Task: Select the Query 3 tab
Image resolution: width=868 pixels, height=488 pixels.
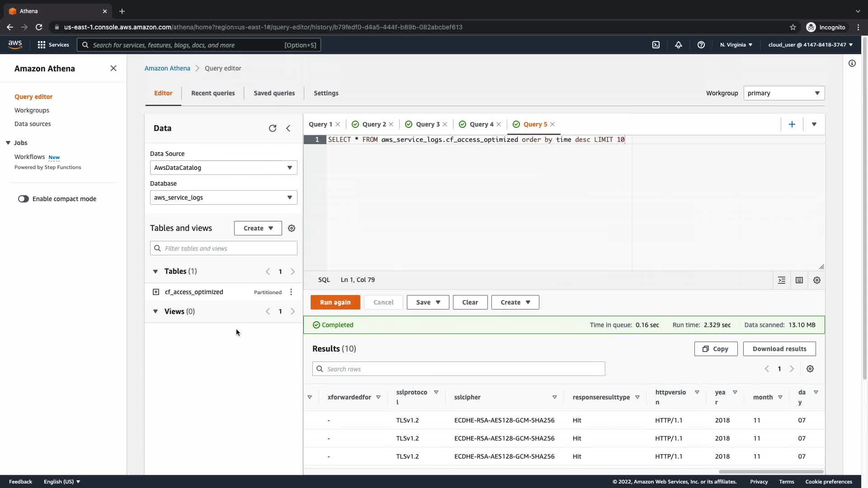Action: pos(427,124)
